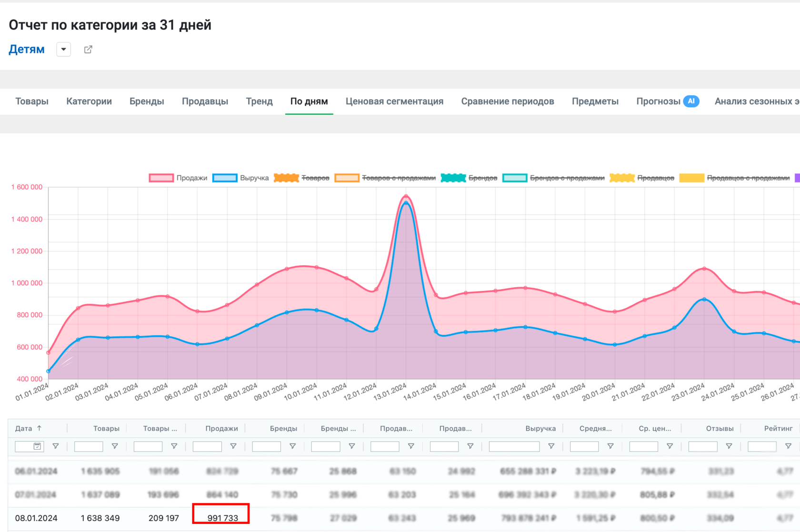
Task: Sort table by Товары column header
Action: click(106, 429)
